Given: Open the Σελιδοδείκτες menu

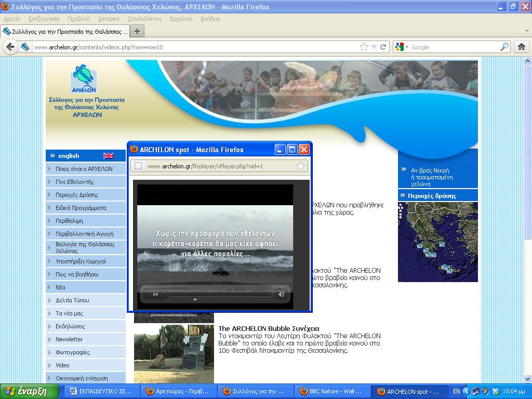Looking at the screenshot, I should click(145, 19).
